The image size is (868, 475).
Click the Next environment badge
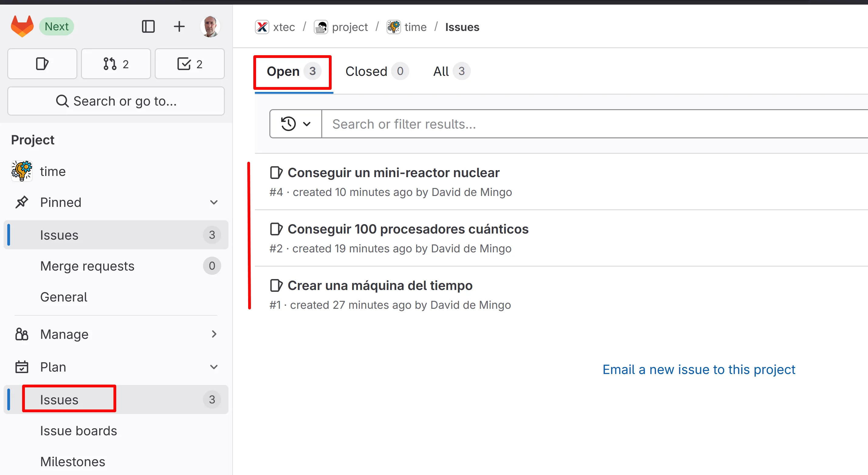(57, 26)
